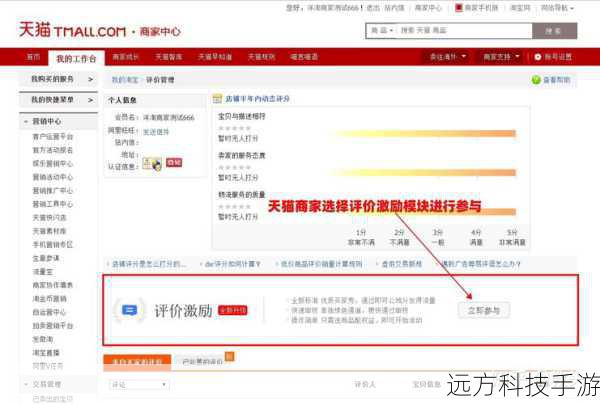This screenshot has width=600, height=404.
Task: Click the gear icon for 账号设置
Action: coord(538,57)
